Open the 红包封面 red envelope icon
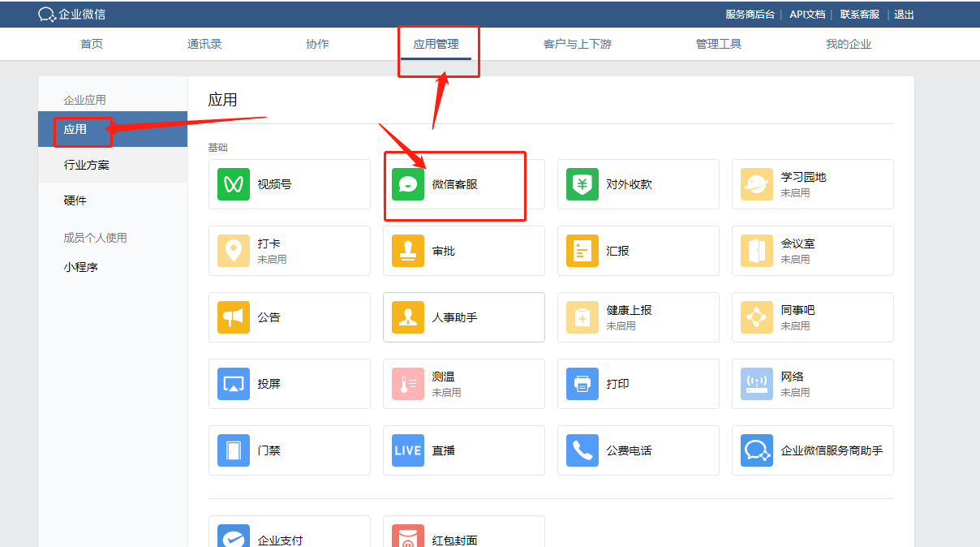 (x=408, y=536)
